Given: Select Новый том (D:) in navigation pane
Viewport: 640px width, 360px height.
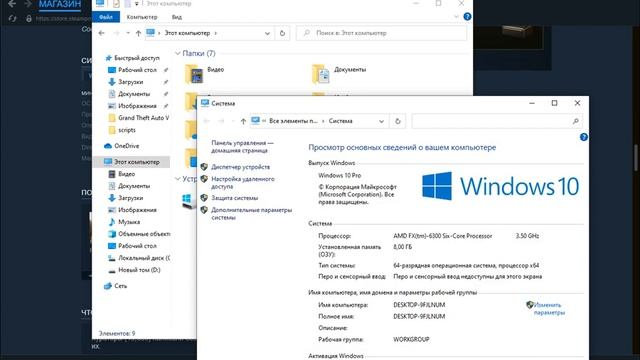Looking at the screenshot, I should (139, 270).
